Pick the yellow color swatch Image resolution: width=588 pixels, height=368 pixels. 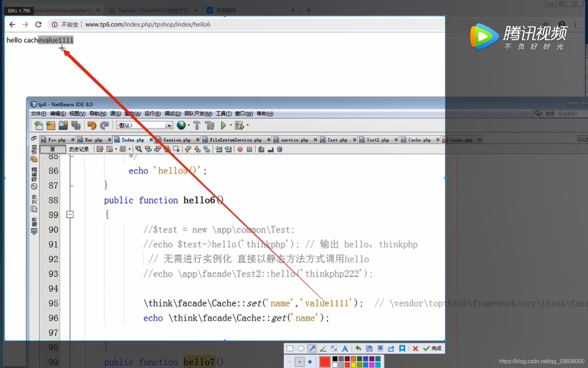tap(353, 365)
